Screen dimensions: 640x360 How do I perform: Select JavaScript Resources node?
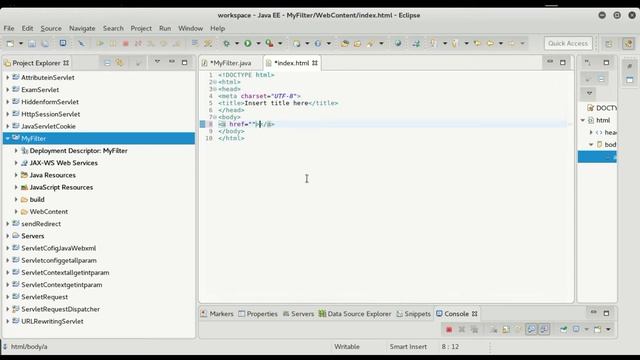tap(61, 187)
